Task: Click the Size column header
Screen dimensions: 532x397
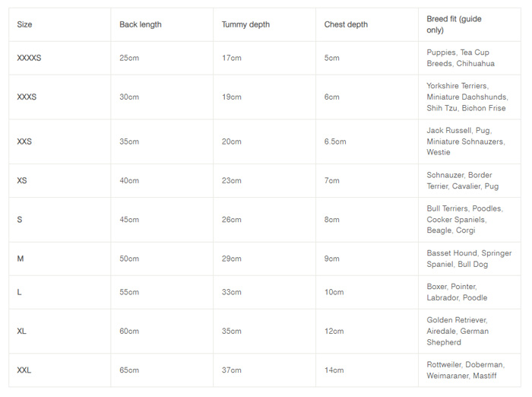Action: click(x=24, y=24)
